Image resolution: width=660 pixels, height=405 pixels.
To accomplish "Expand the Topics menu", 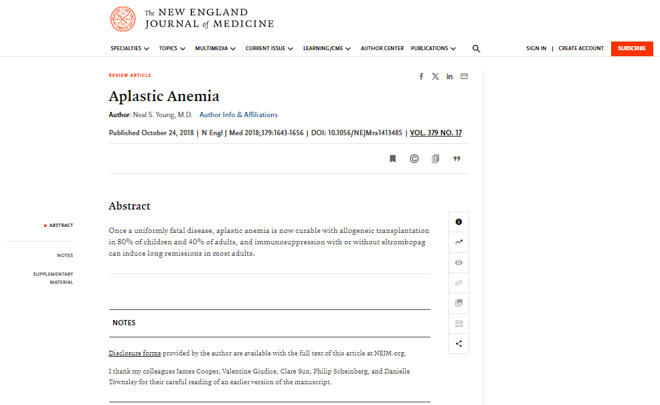I will [172, 48].
